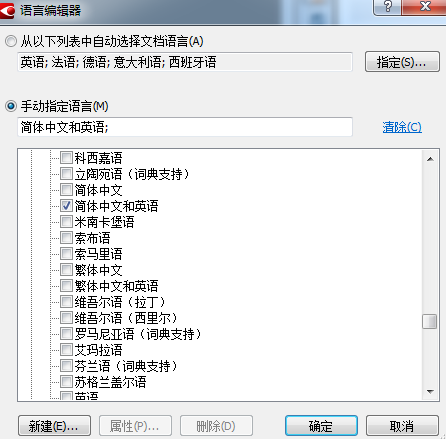446x439 pixels.
Task: Enable the 繁体中文 checkbox
Action: tap(66, 270)
